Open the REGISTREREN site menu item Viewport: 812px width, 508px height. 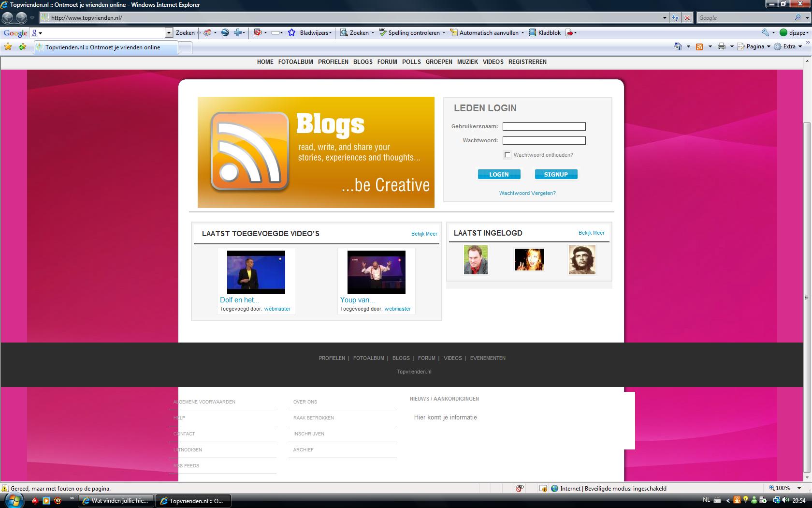tap(527, 62)
